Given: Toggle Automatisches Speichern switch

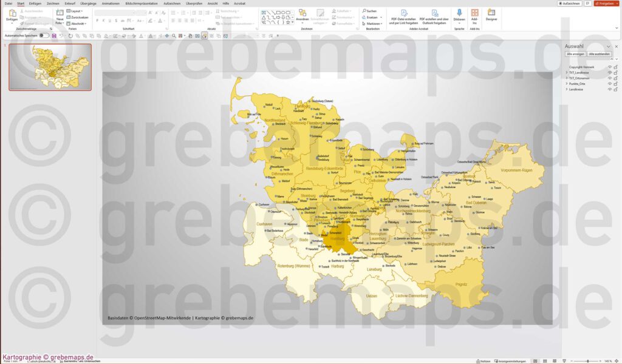Looking at the screenshot, I should [44, 36].
